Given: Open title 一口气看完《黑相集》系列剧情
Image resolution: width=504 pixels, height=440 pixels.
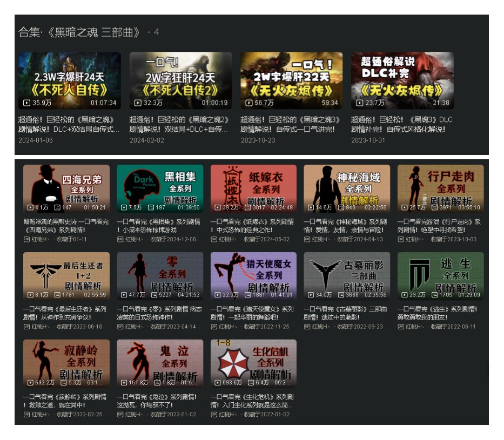Looking at the screenshot, I should pyautogui.click(x=158, y=226).
